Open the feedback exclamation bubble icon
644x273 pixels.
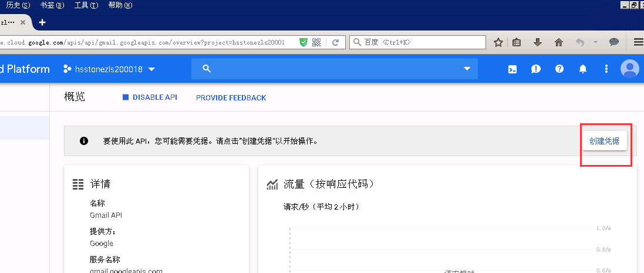point(535,69)
